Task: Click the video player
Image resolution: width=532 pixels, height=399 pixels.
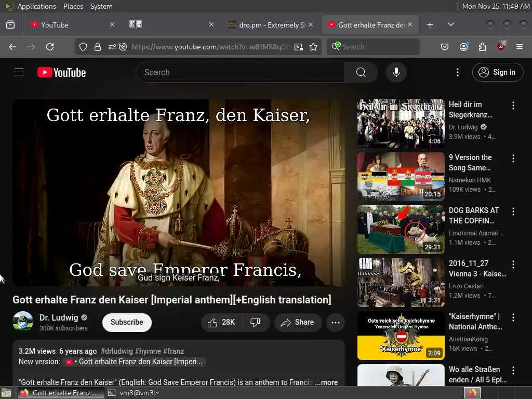Action: pyautogui.click(x=179, y=192)
